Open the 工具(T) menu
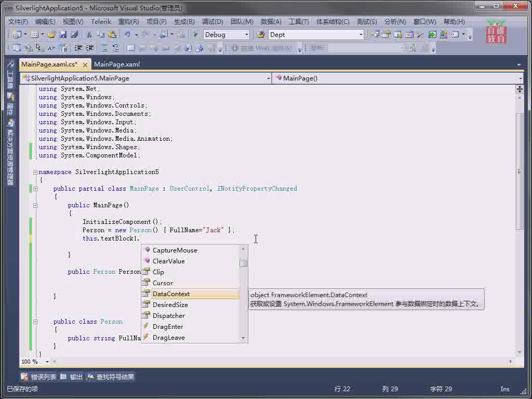The width and height of the screenshot is (532, 399). [299, 22]
